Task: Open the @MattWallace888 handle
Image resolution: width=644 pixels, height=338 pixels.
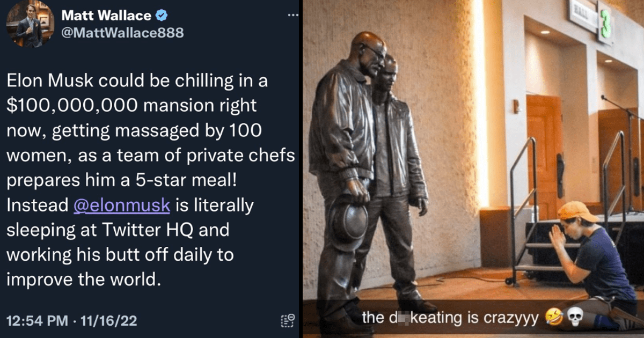Action: coord(123,33)
